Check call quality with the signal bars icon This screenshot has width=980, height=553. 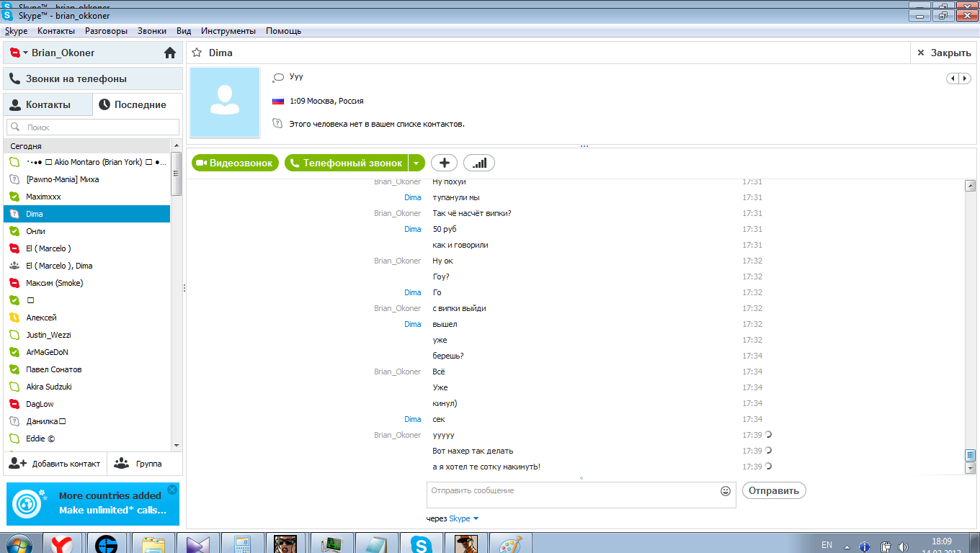click(x=479, y=163)
